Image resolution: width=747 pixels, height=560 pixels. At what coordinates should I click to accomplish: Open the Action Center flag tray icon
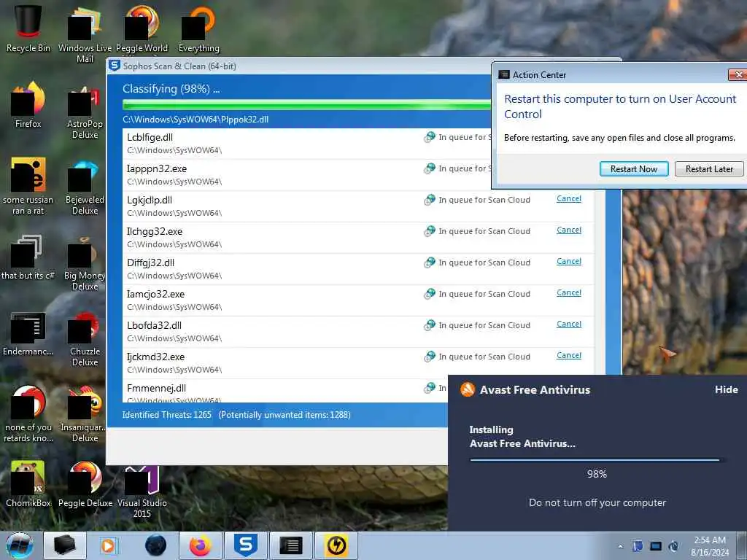point(638,546)
